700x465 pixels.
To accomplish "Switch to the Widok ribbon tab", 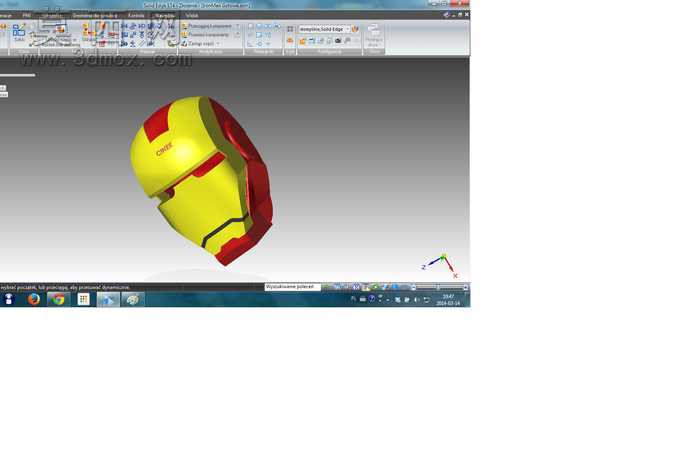I will [192, 16].
